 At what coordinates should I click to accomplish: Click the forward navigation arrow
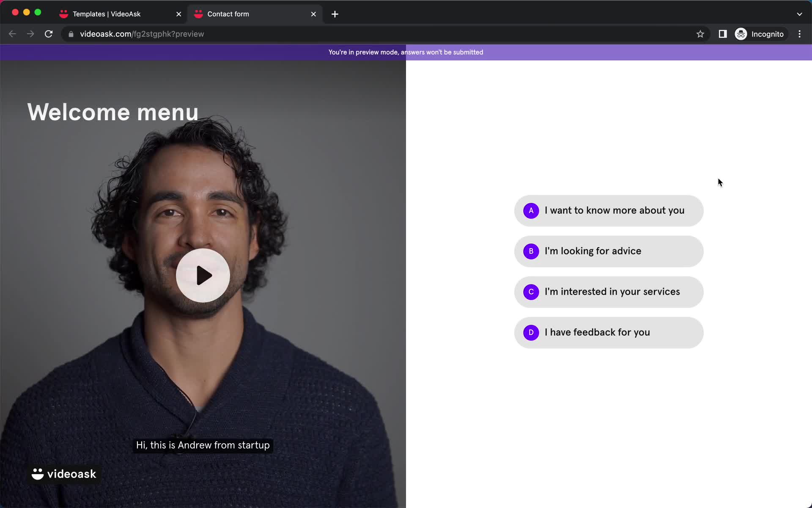click(29, 33)
